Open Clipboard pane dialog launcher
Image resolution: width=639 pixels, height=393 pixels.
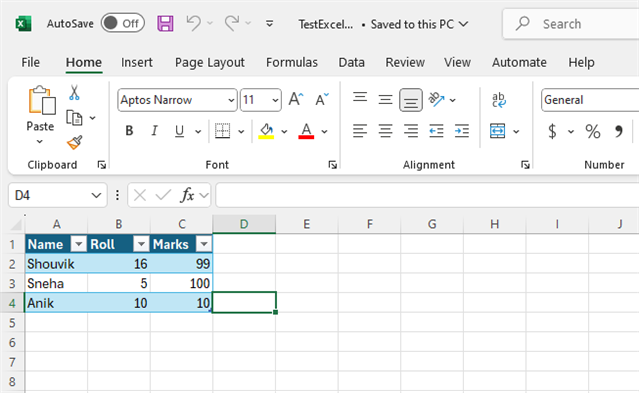(x=101, y=165)
